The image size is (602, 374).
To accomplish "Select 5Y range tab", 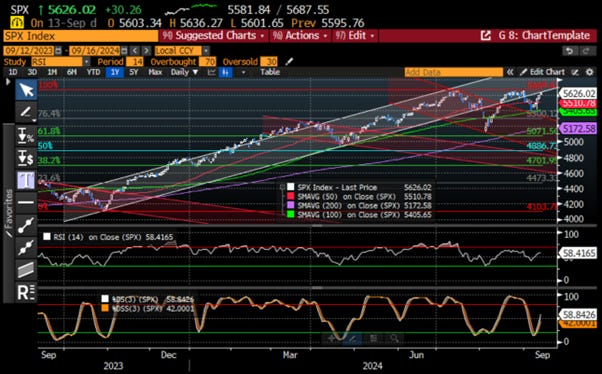I will 134,72.
